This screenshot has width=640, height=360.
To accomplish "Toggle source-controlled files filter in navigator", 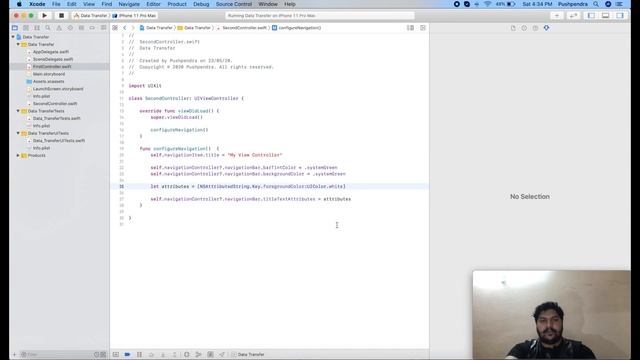I will tap(103, 354).
